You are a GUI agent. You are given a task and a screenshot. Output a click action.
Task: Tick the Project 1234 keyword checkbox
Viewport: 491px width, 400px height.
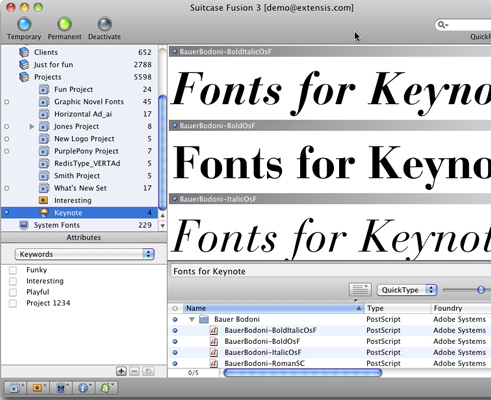click(x=13, y=304)
